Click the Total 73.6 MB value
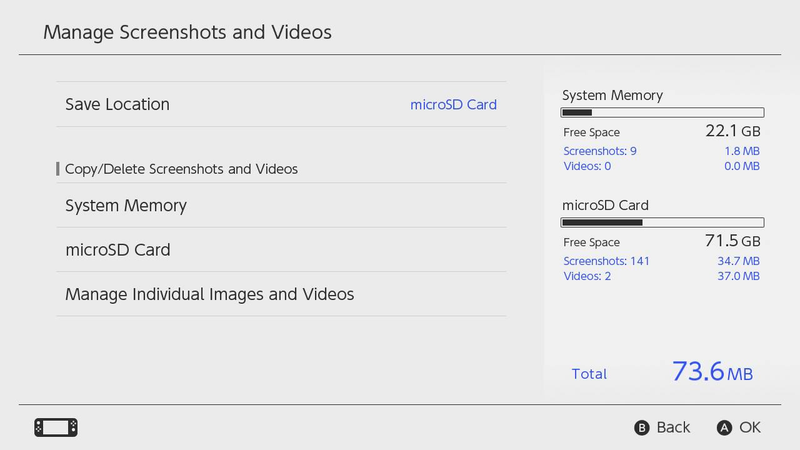Screen dimensions: 800x450 tap(712, 371)
